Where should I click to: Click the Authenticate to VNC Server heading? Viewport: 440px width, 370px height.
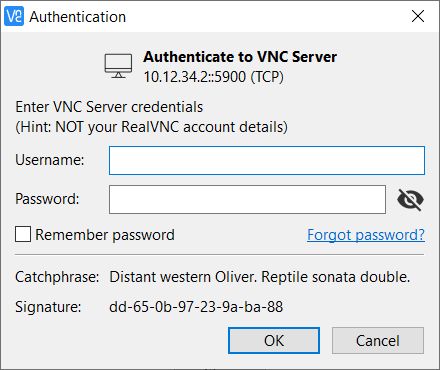240,57
